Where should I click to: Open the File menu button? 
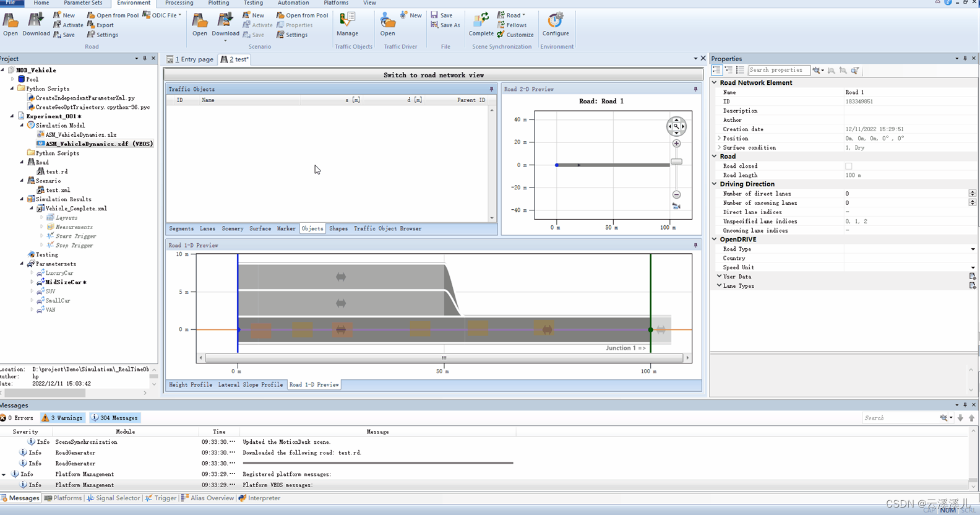pyautogui.click(x=11, y=3)
